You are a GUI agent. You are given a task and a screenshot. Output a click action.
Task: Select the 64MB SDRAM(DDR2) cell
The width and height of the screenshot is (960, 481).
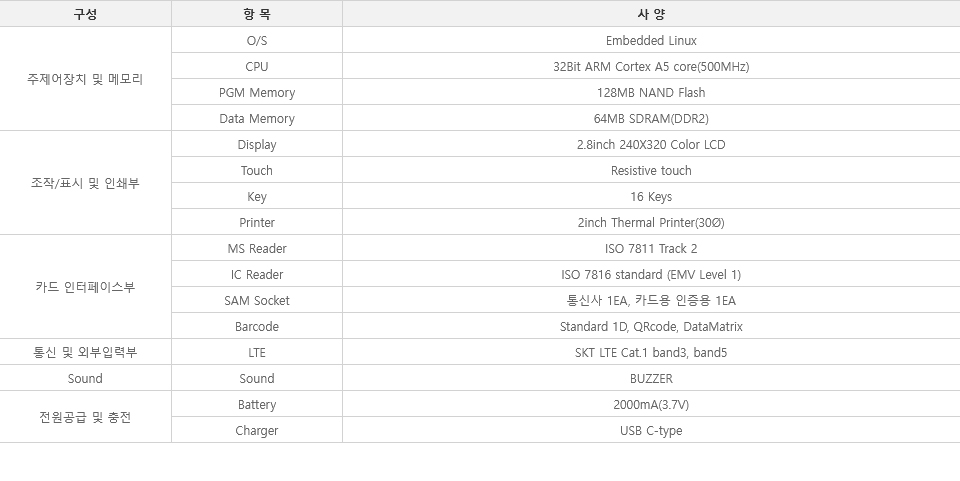pyautogui.click(x=651, y=118)
